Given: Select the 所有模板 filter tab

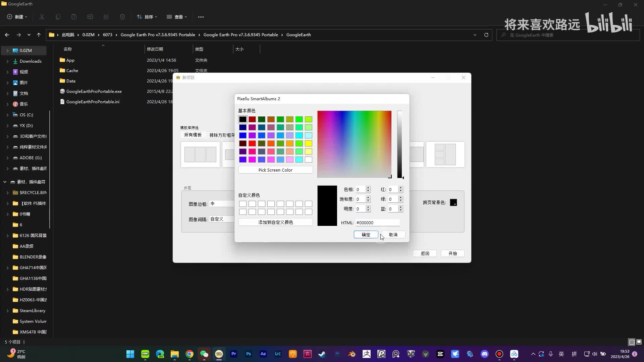Looking at the screenshot, I should pyautogui.click(x=193, y=135).
